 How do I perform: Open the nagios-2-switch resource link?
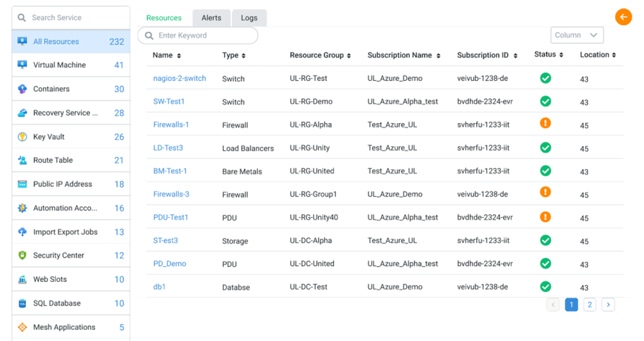[x=179, y=78]
